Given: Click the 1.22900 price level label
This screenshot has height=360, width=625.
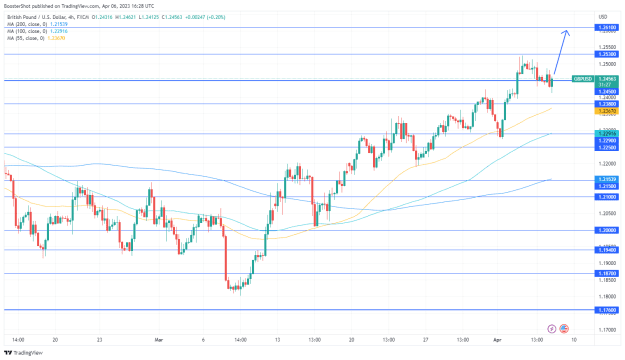Looking at the screenshot, I should 607,141.
